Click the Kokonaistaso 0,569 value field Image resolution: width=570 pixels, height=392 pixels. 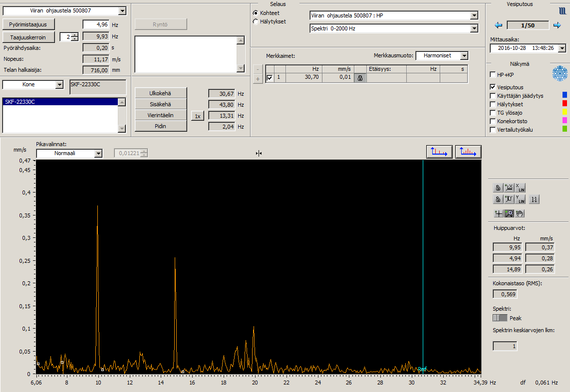point(505,294)
